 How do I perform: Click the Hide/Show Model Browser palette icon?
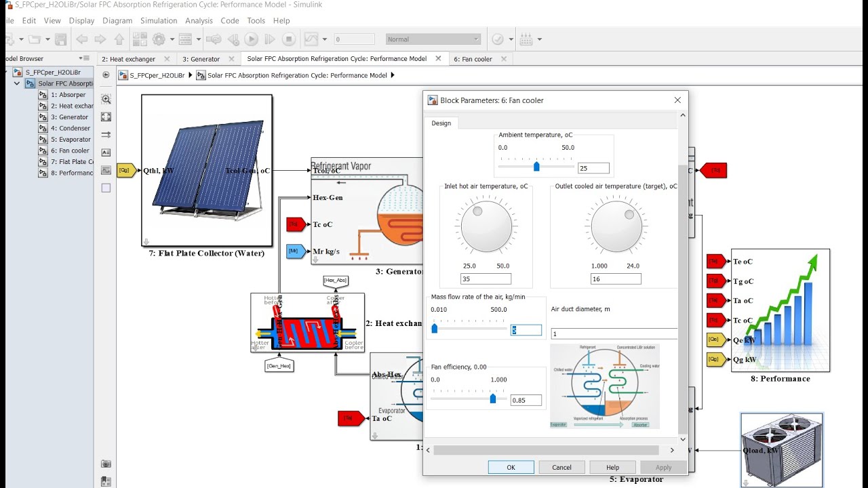click(x=106, y=75)
